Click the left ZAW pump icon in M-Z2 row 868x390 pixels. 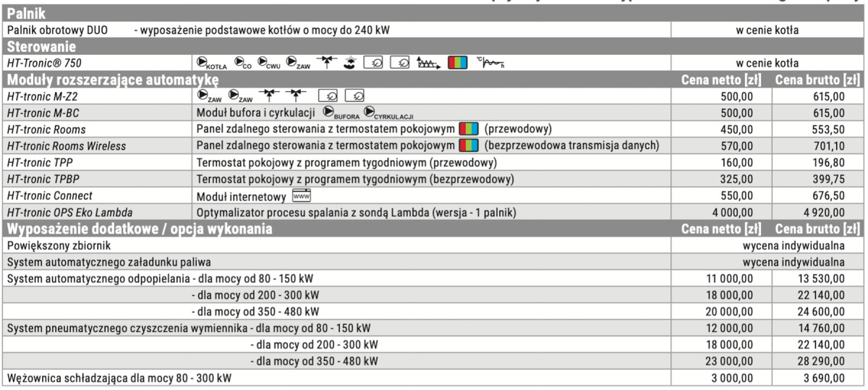[208, 96]
